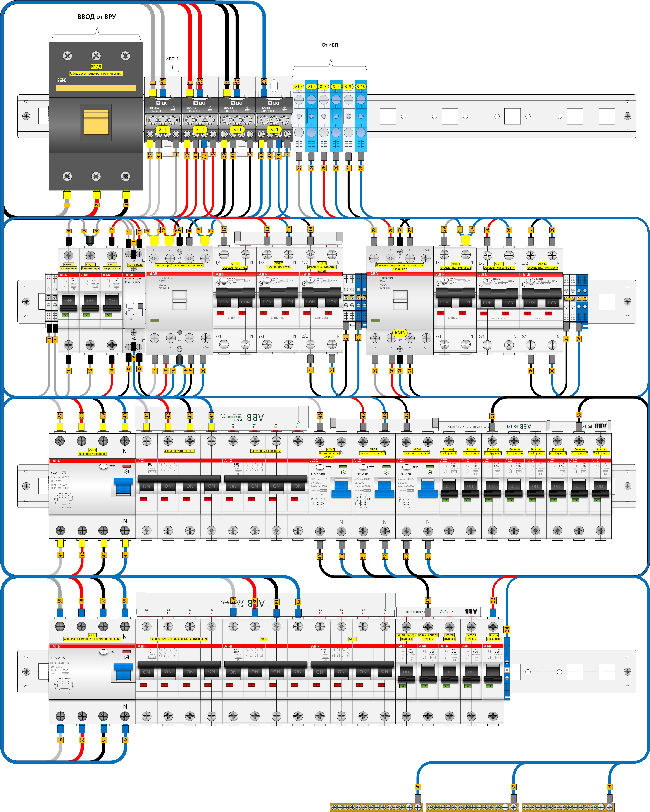Click the 'От ИБП' caption
The width and height of the screenshot is (650, 812).
pyautogui.click(x=329, y=45)
